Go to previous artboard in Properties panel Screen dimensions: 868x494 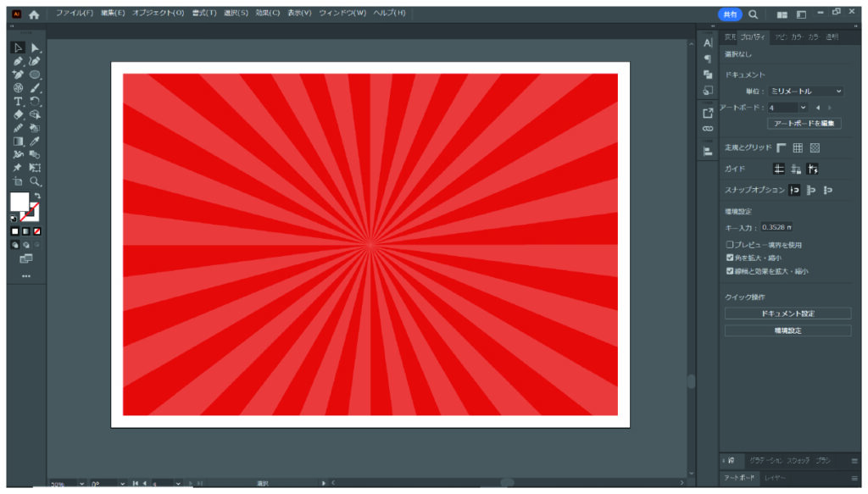click(818, 108)
